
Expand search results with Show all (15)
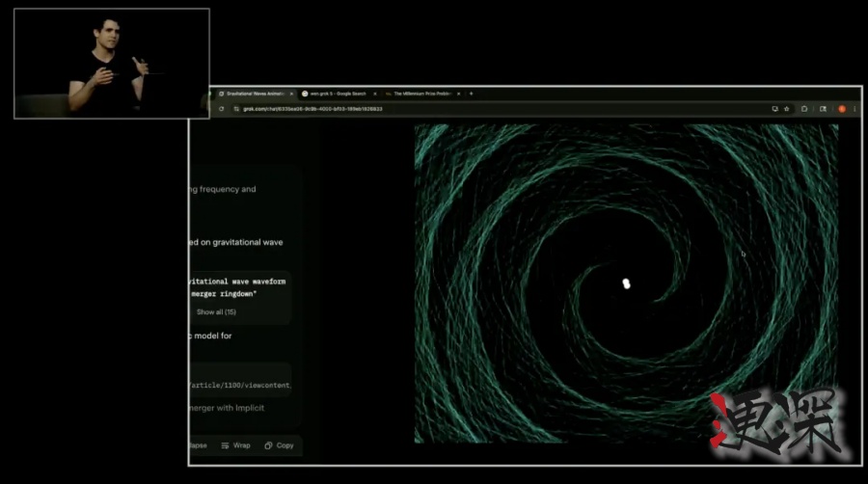(216, 312)
